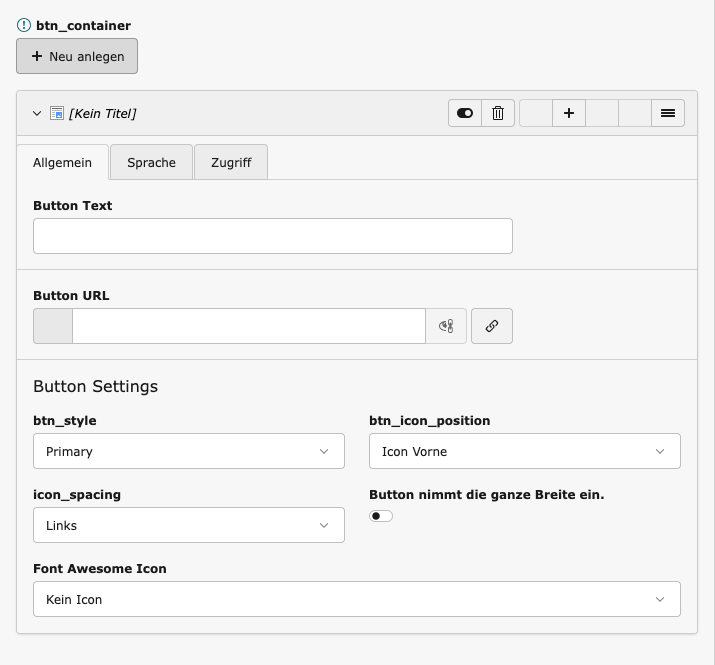This screenshot has height=665, width=715.
Task: Delete the record with the trash icon
Action: (498, 113)
